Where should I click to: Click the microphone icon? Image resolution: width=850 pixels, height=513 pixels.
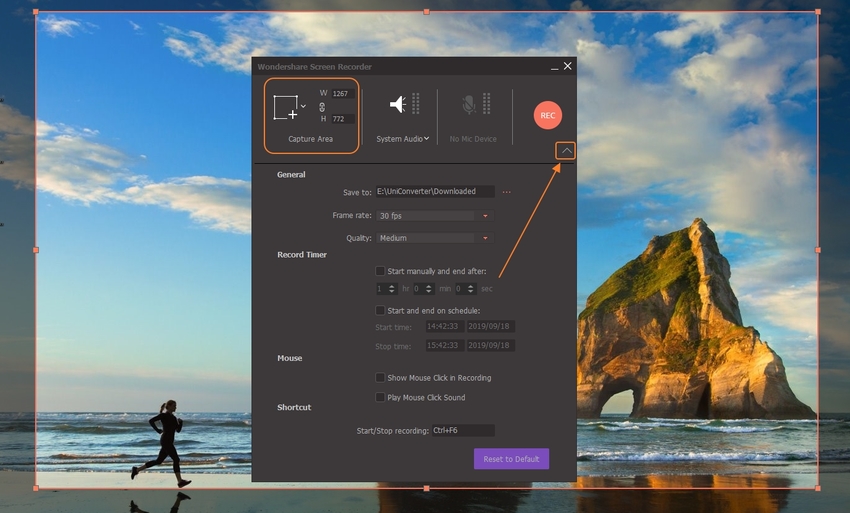(468, 104)
